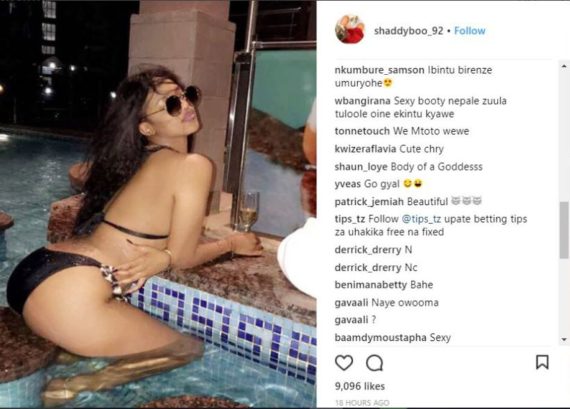View kwizeraflavia commenter profile
570x409 pixels.
tap(365, 149)
